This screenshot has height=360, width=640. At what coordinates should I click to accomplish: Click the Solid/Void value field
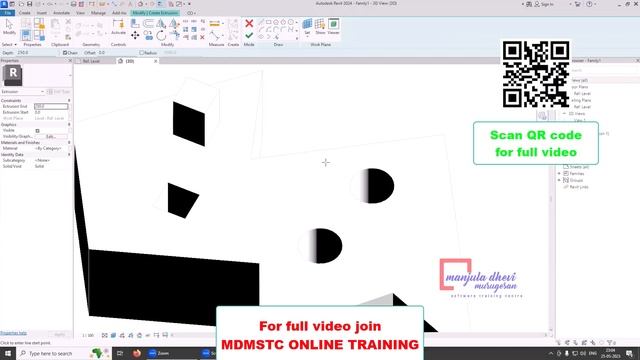[x=51, y=167]
